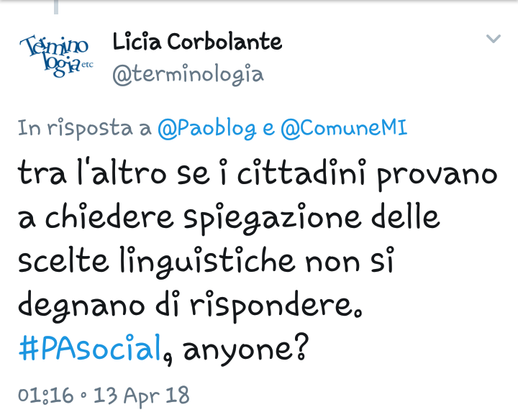Click the dot separator between time and date
518x420 pixels.
click(83, 395)
